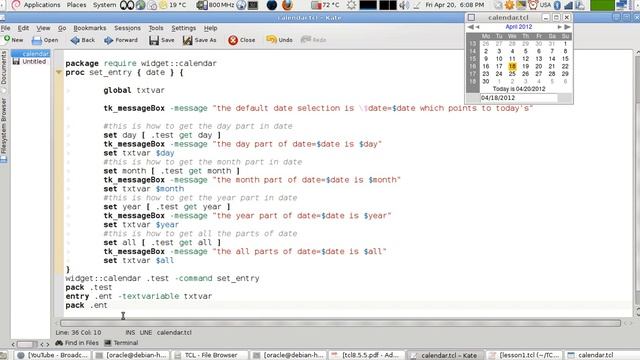The image size is (640, 360).
Task: Toggle INS insert mode in the status bar
Action: click(x=130, y=333)
